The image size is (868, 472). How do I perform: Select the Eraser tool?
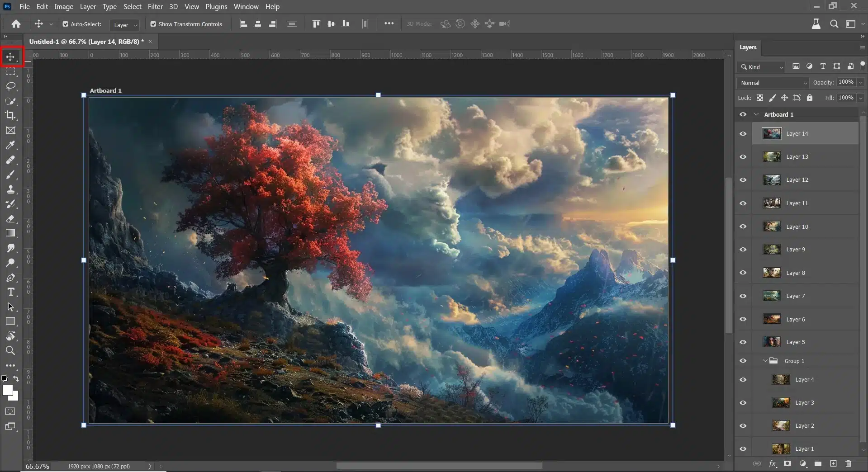10,219
